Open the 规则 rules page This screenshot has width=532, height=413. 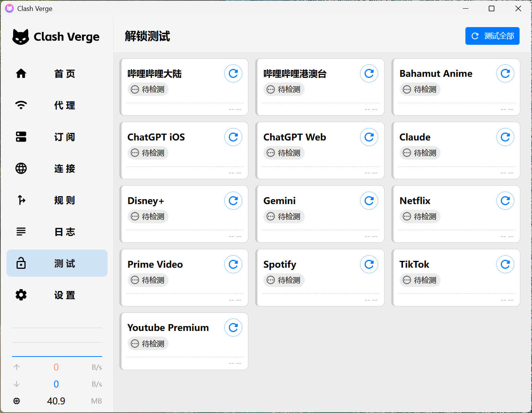(x=57, y=200)
